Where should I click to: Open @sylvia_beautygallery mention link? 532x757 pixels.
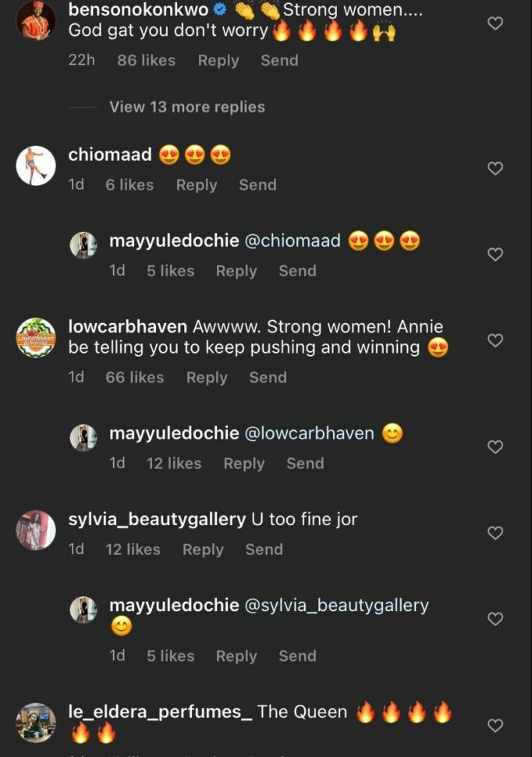[x=337, y=606]
